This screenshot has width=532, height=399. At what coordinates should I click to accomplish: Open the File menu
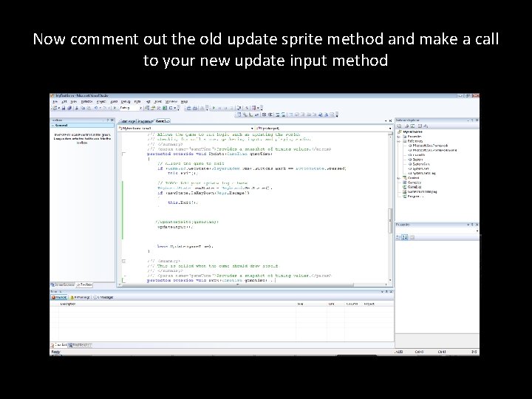point(55,101)
